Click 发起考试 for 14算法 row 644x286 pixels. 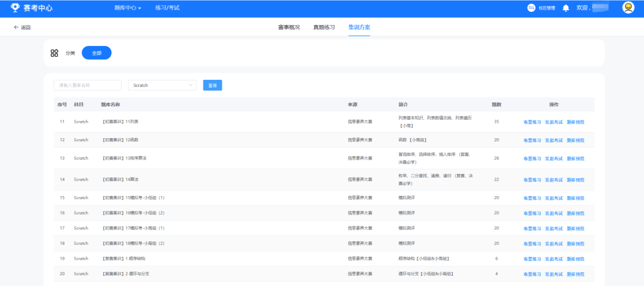coord(553,180)
